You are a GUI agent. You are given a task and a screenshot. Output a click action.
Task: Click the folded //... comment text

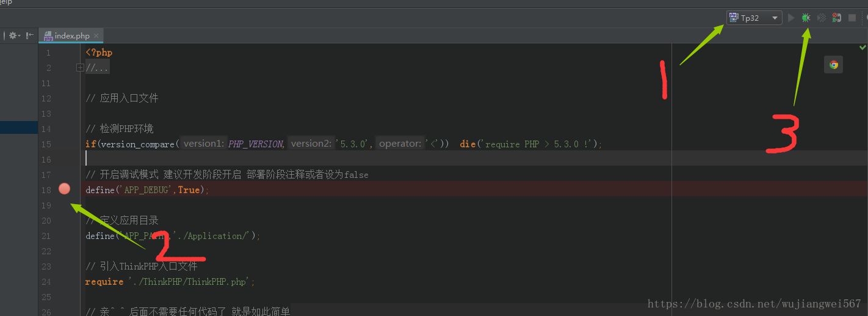pos(98,68)
